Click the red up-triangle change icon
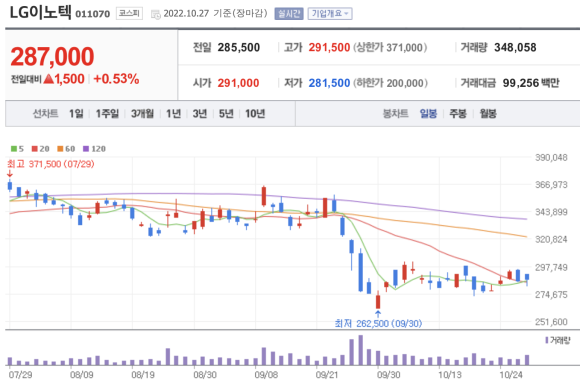580x392 pixels. click(x=48, y=78)
